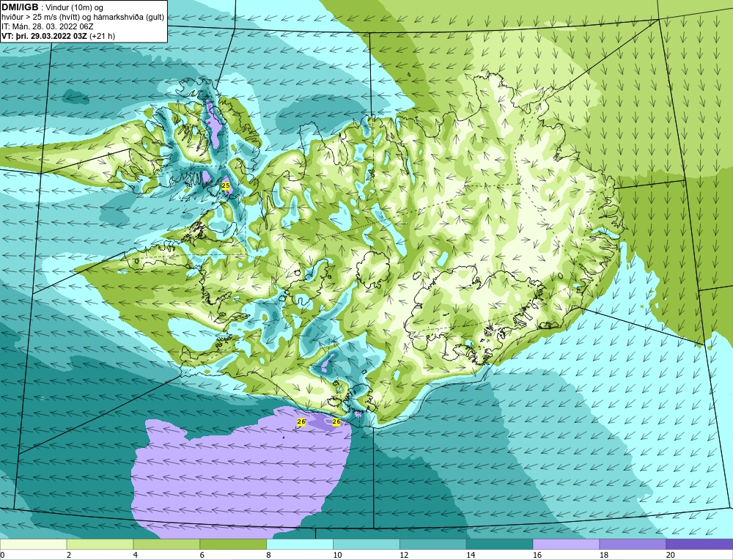Click the legend scale number "6"
The height and width of the screenshot is (560, 733).
(x=202, y=555)
